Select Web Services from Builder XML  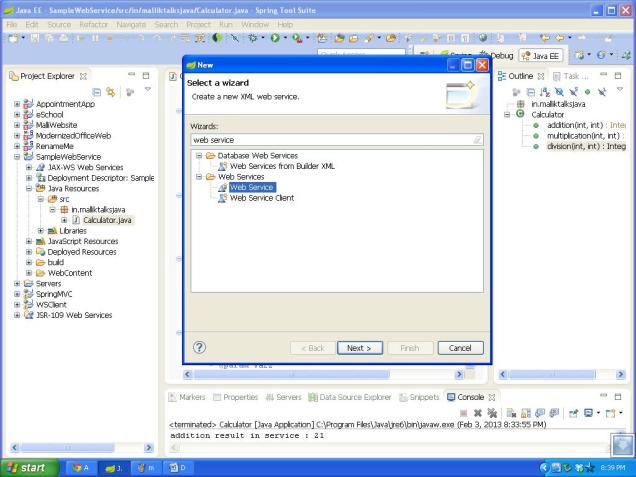pos(279,165)
